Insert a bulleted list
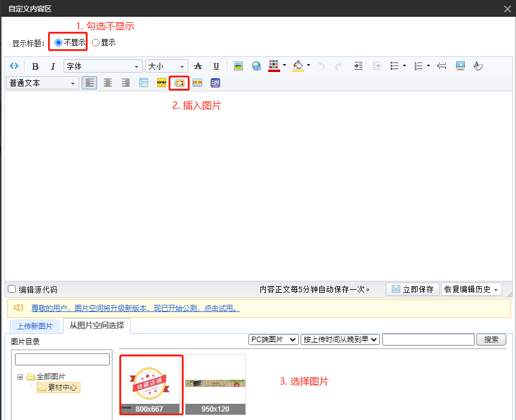The height and width of the screenshot is (420, 516). tap(394, 66)
